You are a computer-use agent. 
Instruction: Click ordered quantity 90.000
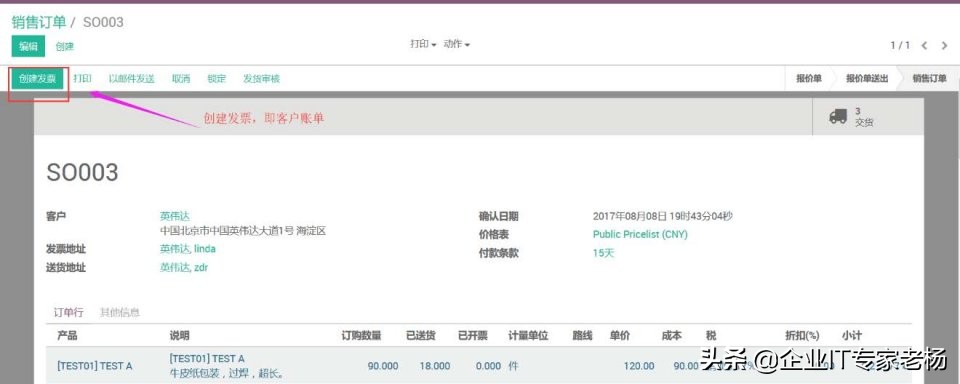(x=383, y=366)
